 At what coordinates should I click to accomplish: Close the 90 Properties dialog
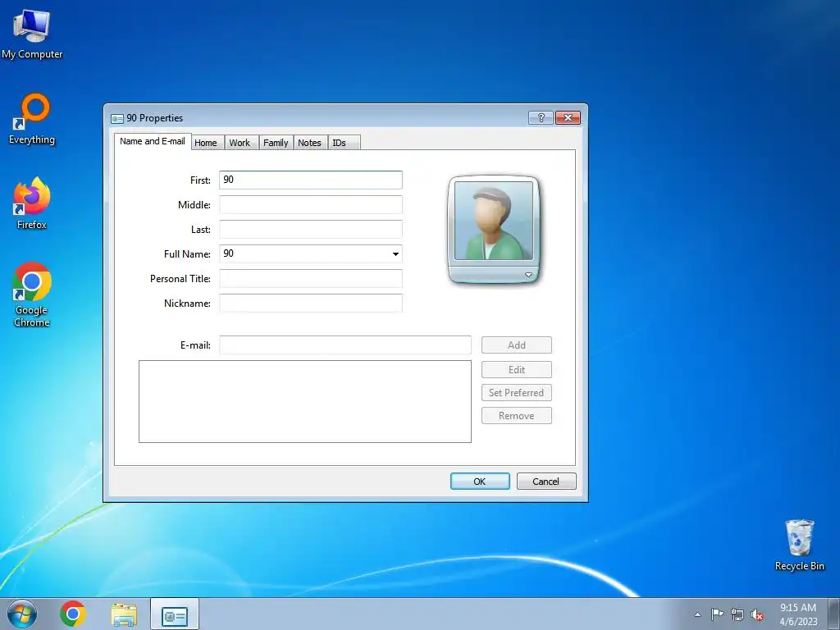pos(568,117)
